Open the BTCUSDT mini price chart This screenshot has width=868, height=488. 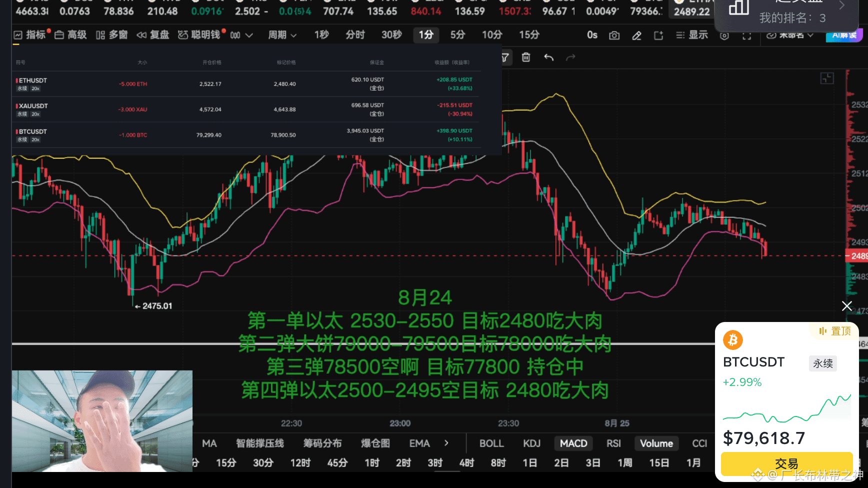coord(787,408)
